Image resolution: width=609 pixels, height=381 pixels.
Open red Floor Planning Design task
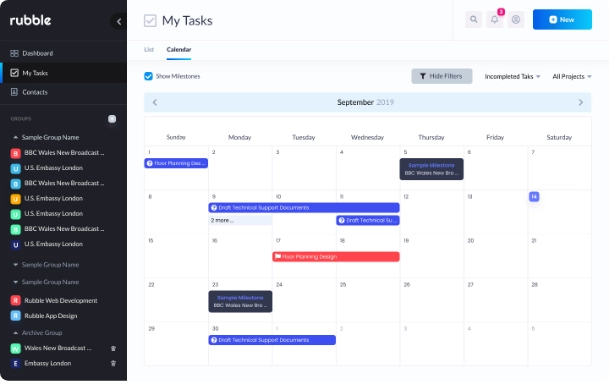pyautogui.click(x=336, y=257)
